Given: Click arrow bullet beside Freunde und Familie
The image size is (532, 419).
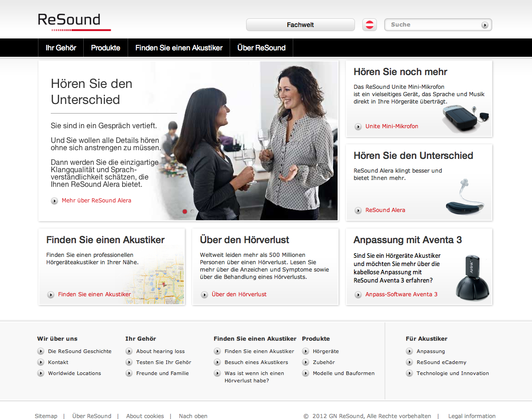Looking at the screenshot, I should 129,373.
